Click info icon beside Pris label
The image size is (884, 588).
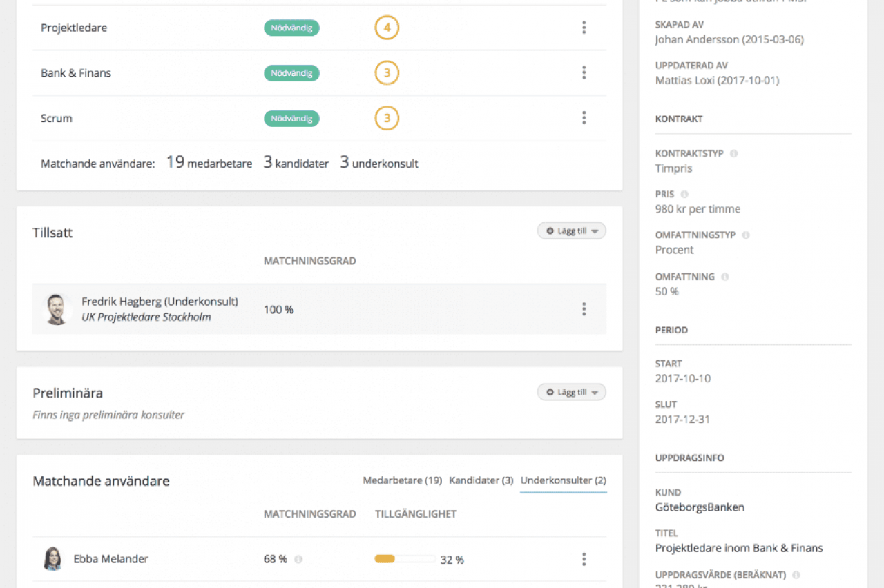[x=684, y=195]
